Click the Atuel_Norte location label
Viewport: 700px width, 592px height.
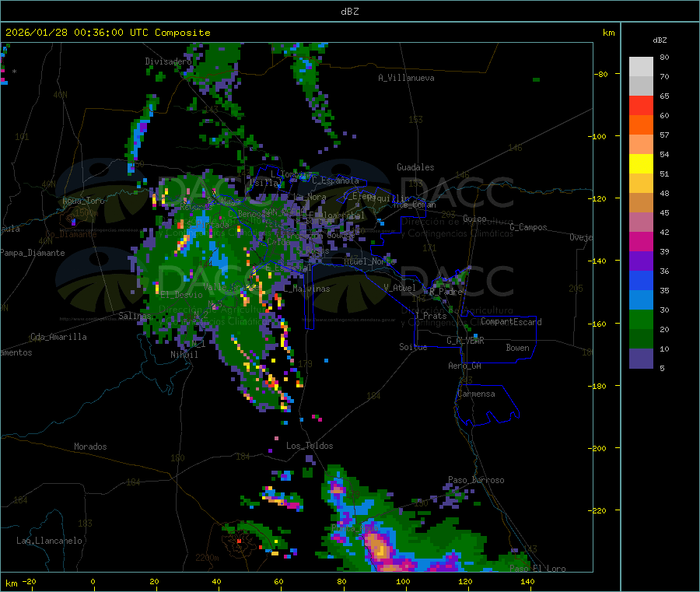(369, 261)
